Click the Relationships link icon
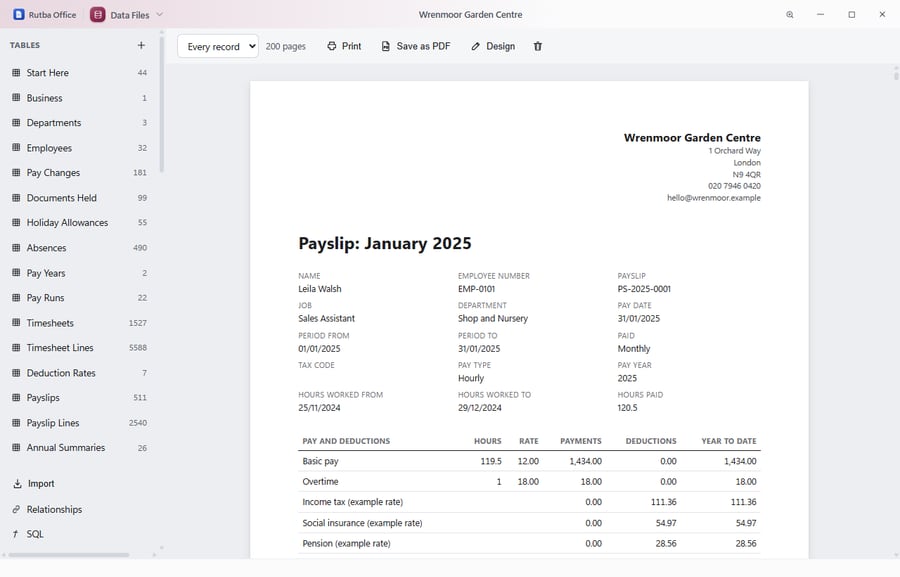 pos(16,509)
